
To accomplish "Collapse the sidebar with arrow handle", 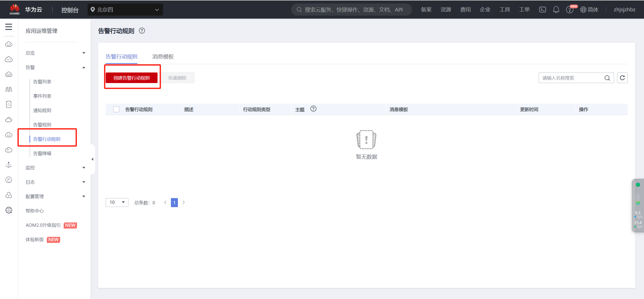I will [x=92, y=159].
